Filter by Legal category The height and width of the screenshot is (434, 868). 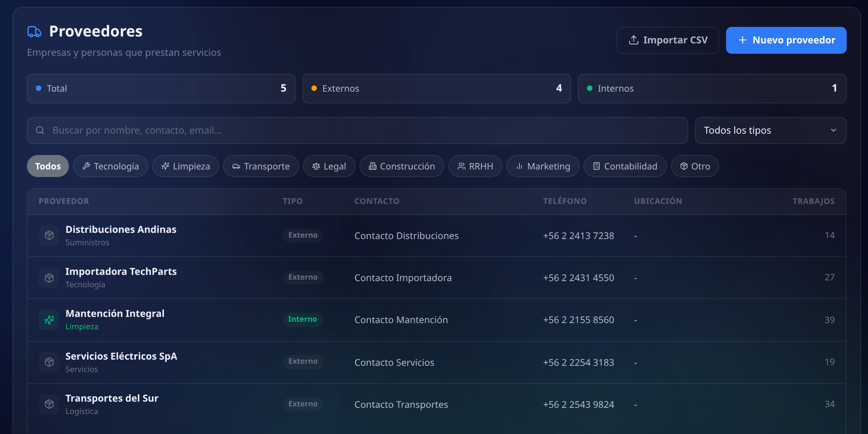pos(329,166)
